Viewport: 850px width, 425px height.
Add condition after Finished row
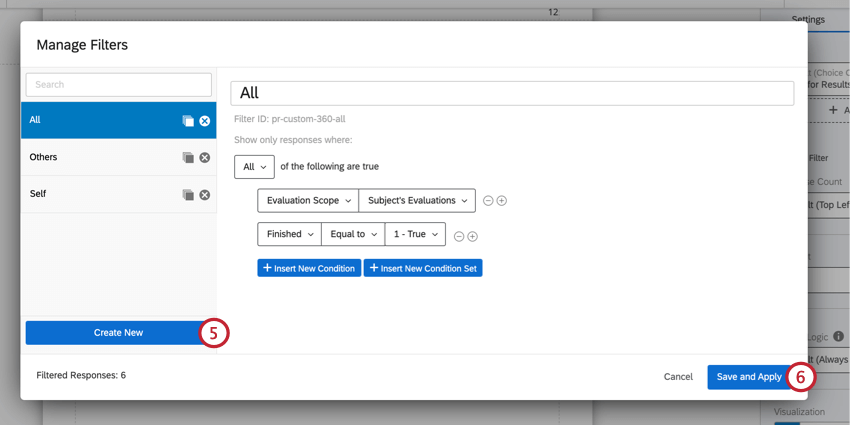473,236
